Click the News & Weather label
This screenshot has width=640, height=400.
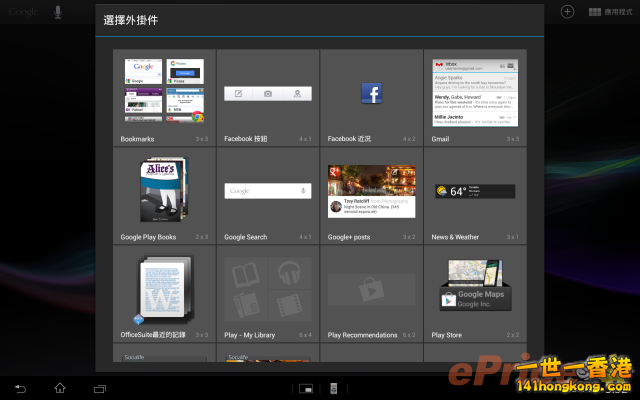(455, 237)
